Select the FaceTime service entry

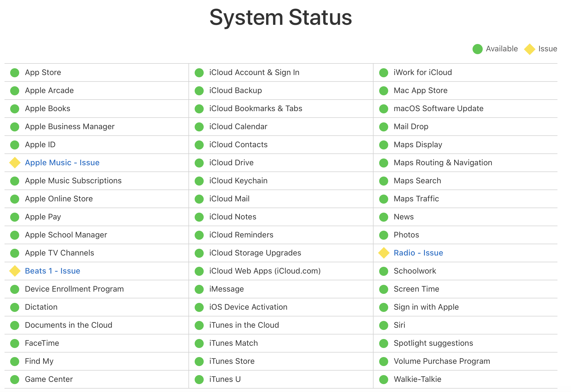[42, 343]
